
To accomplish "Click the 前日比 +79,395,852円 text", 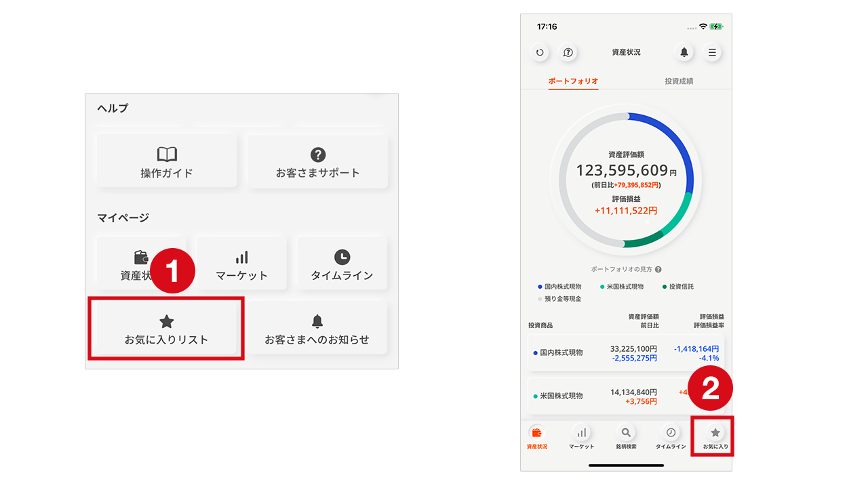I will (x=626, y=185).
